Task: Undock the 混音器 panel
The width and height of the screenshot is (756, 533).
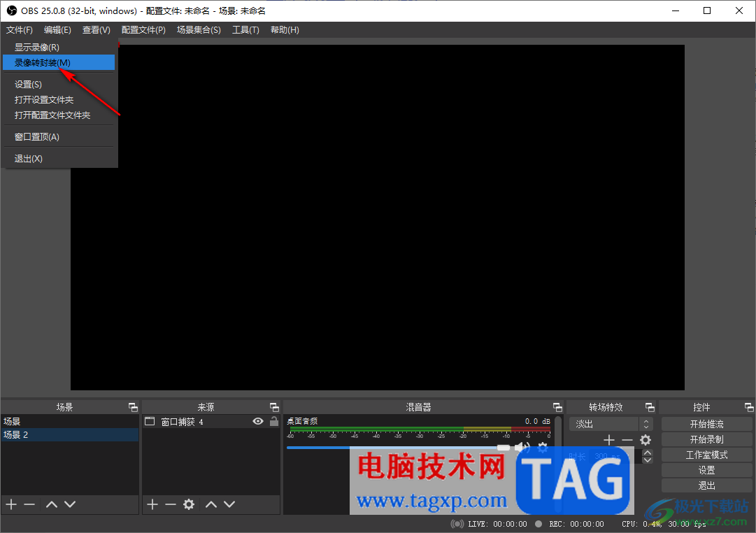Action: click(x=557, y=408)
